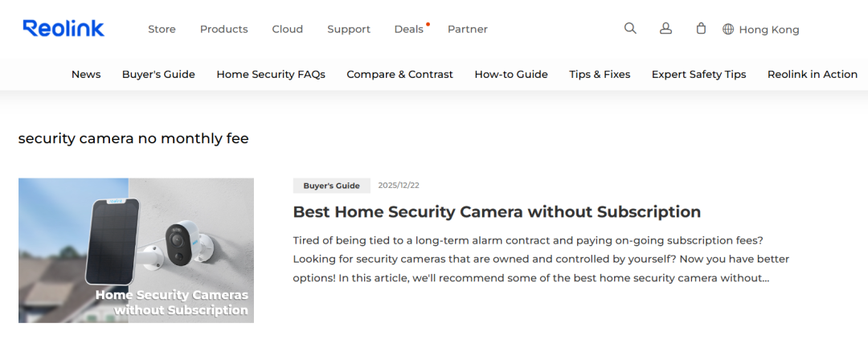Go to Deals with red dot
This screenshot has height=348, width=868.
click(x=409, y=29)
